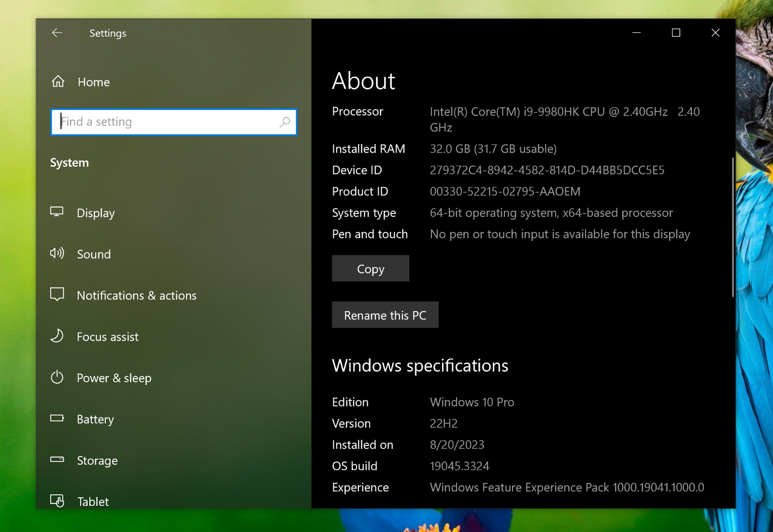Click the Settings window title text
The image size is (773, 532).
(108, 33)
